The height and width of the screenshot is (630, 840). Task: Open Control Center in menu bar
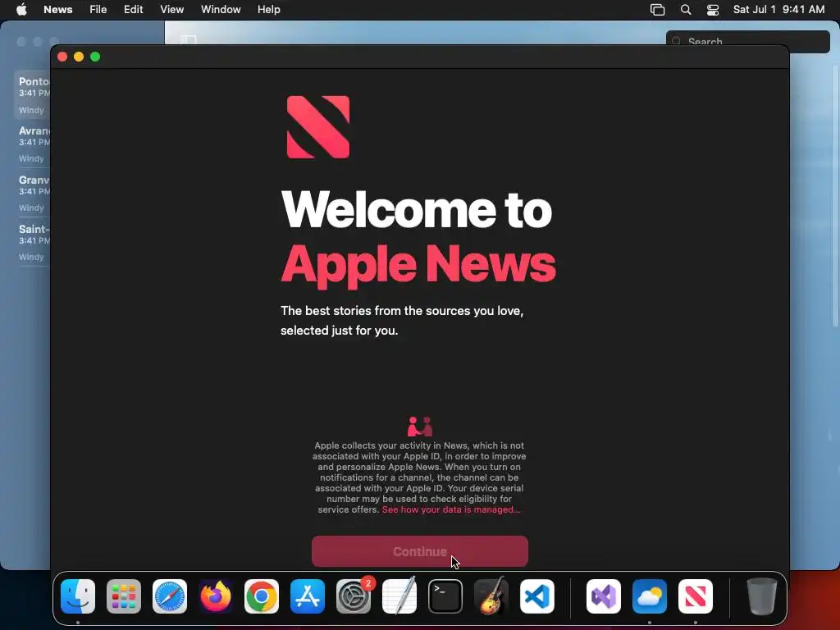point(713,10)
